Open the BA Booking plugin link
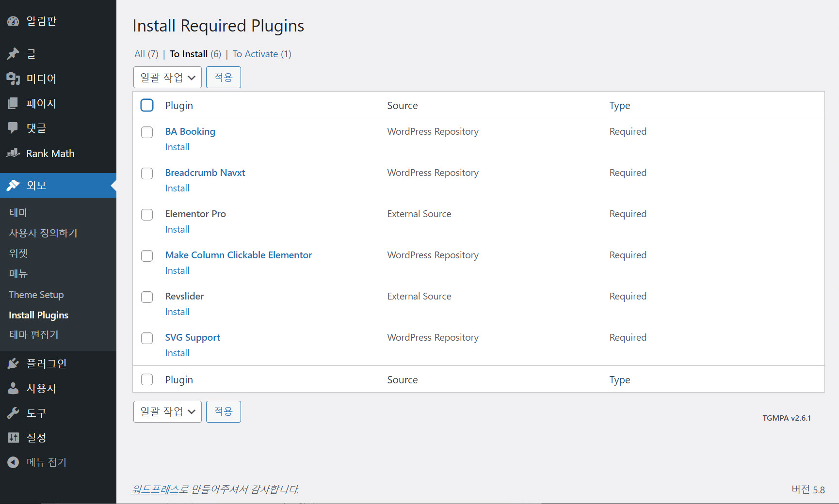The width and height of the screenshot is (839, 504). [x=190, y=131]
